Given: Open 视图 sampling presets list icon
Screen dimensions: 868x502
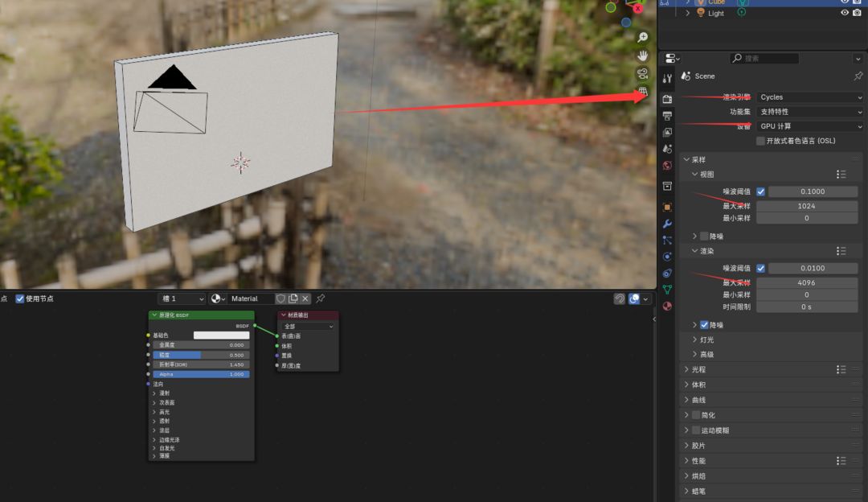Looking at the screenshot, I should tap(841, 175).
